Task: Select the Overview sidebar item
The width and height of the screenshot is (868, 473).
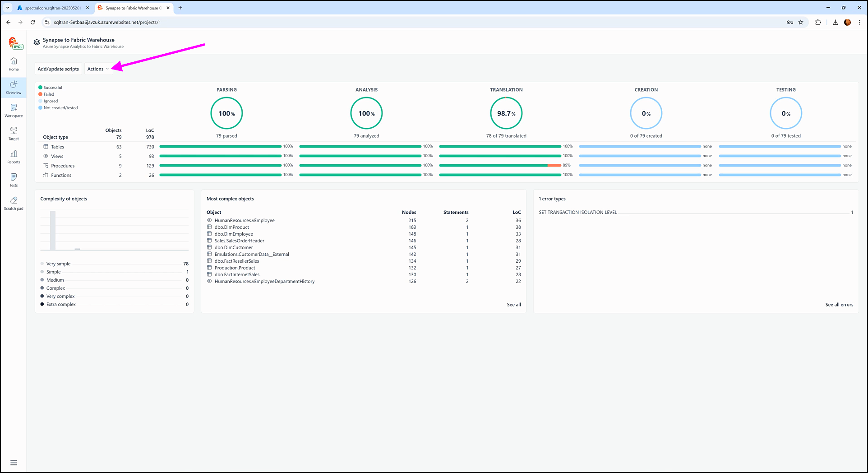Action: [14, 87]
